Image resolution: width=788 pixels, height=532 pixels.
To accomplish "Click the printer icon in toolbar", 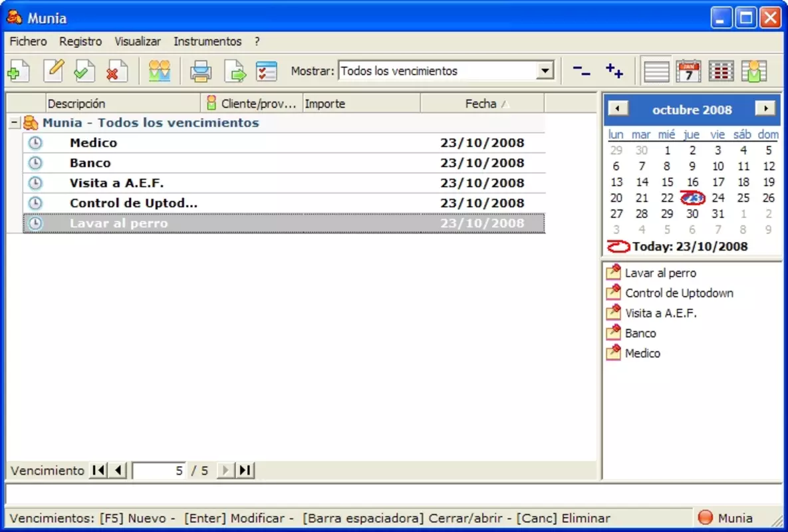I will pos(201,71).
